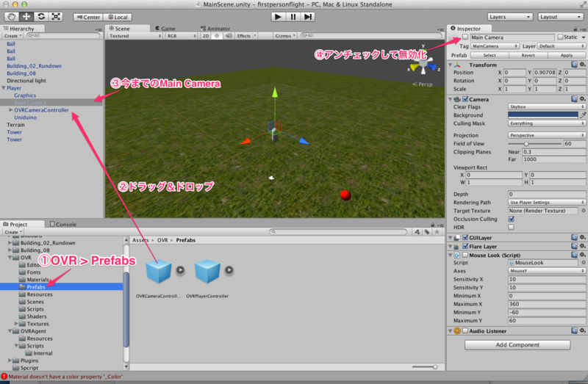Switch to the Game tab

[166, 29]
